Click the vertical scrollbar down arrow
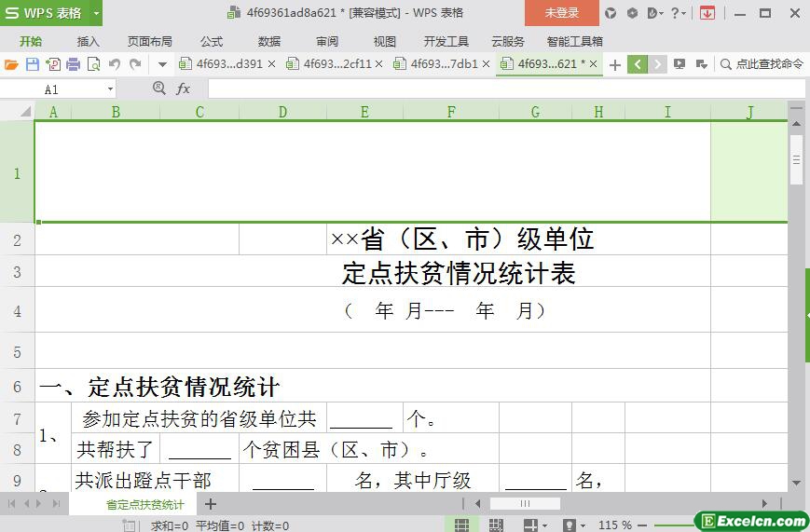Image resolution: width=810 pixels, height=532 pixels. (x=796, y=484)
